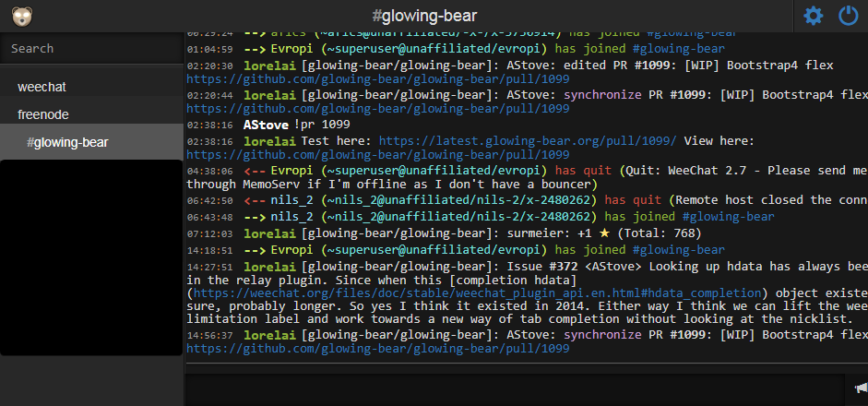This screenshot has height=406, width=868.
Task: Open the weechat plugin API hdata_completion link
Action: pyautogui.click(x=477, y=293)
